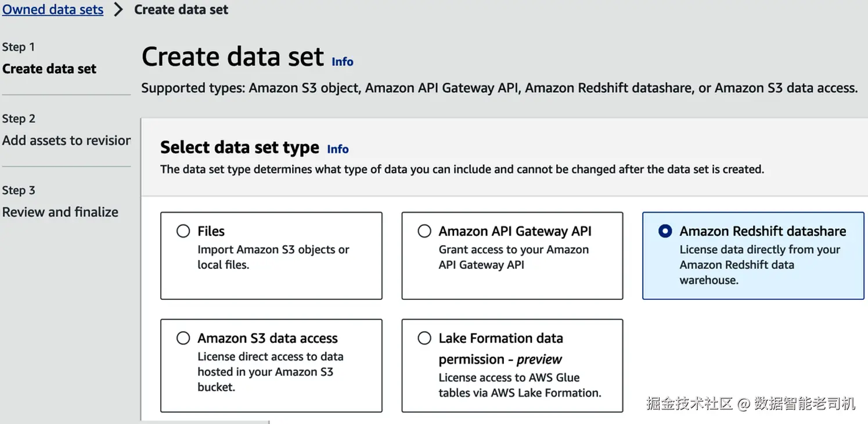
Task: Click the breadcrumb chevron separator arrow
Action: [x=118, y=10]
